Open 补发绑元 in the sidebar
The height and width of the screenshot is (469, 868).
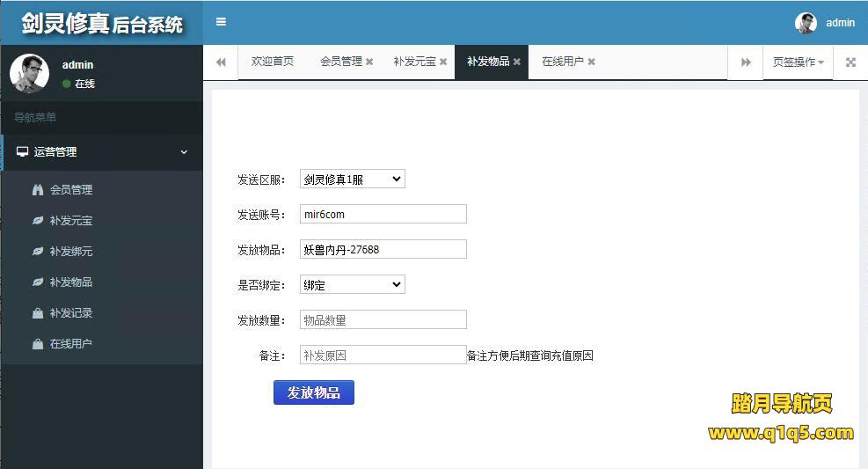70,252
